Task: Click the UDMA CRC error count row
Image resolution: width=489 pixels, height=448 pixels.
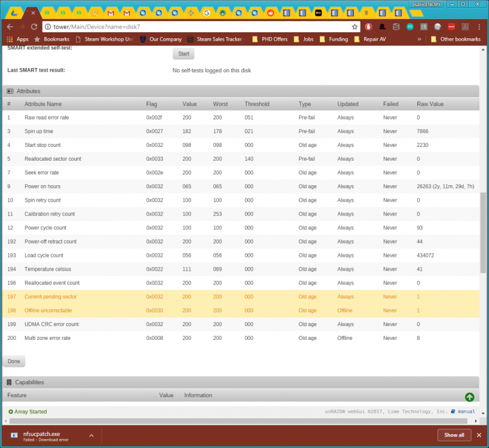Action: [241, 324]
